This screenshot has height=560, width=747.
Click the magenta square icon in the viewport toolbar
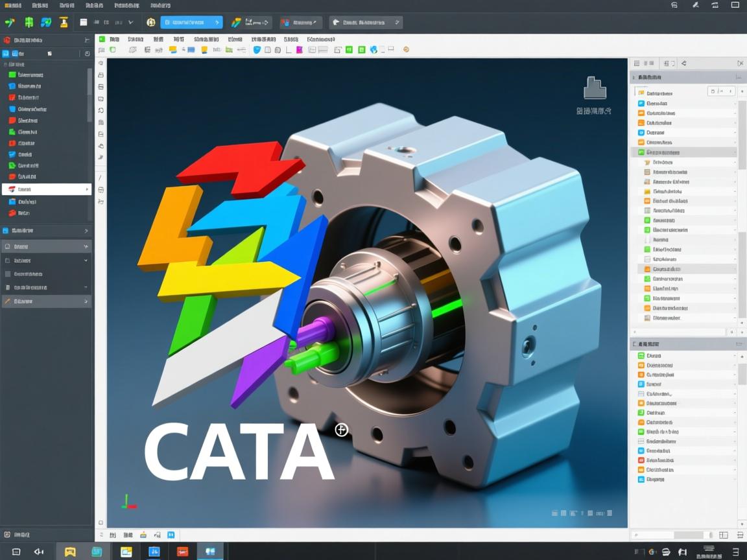[x=298, y=50]
